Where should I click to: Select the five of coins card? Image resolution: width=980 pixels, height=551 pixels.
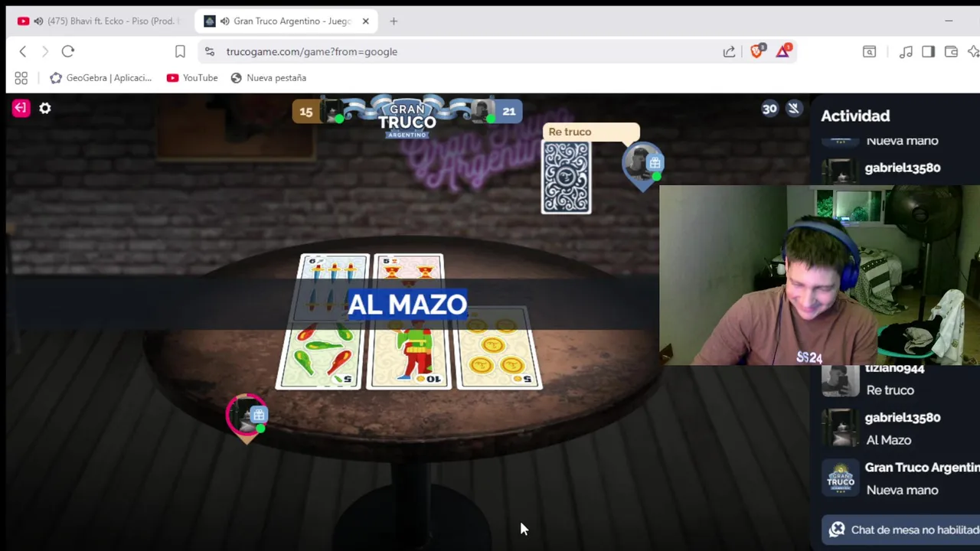499,349
